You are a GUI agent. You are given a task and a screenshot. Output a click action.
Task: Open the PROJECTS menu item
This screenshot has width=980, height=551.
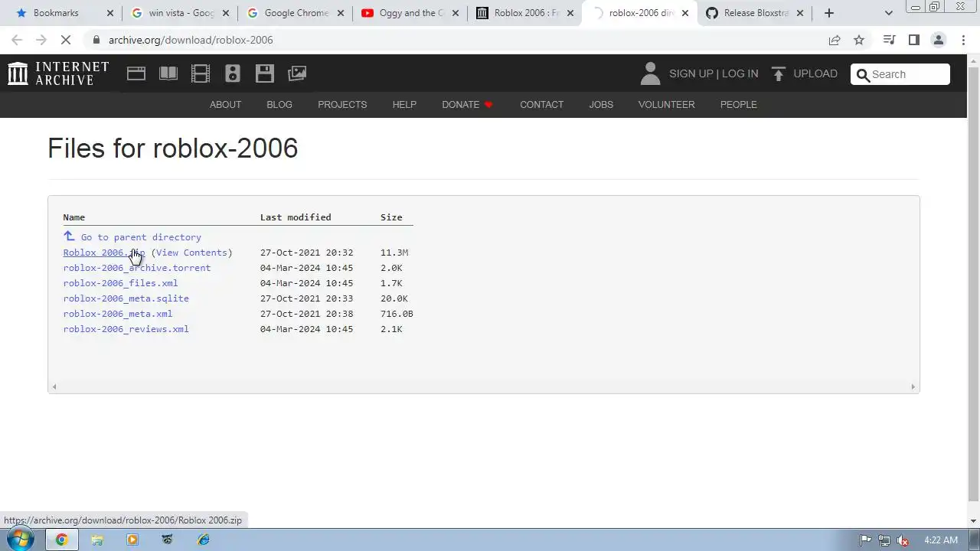[x=342, y=105]
